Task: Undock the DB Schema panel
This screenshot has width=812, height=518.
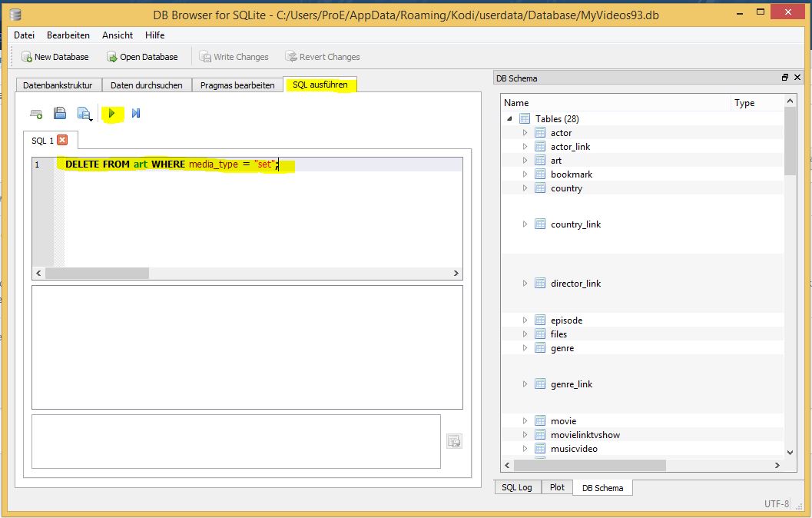Action: (785, 77)
